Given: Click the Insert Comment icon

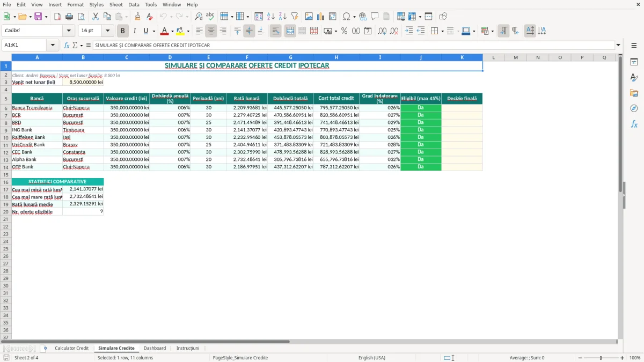Looking at the screenshot, I should point(375,17).
